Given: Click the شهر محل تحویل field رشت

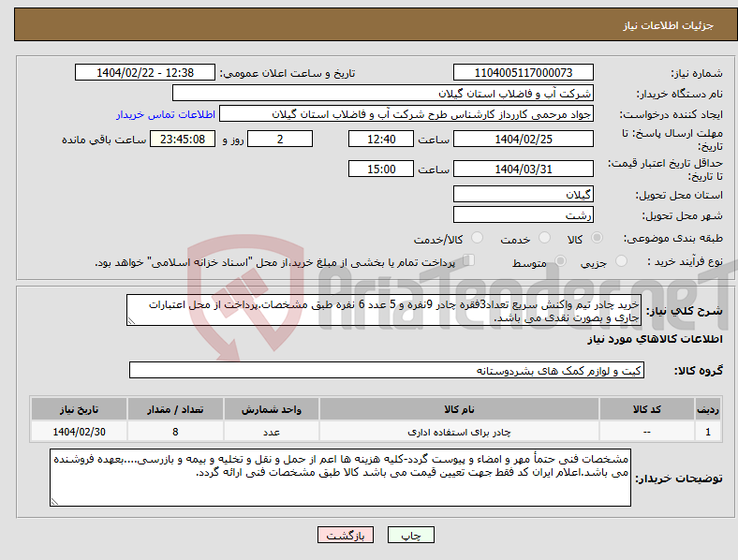Looking at the screenshot, I should 524,214.
